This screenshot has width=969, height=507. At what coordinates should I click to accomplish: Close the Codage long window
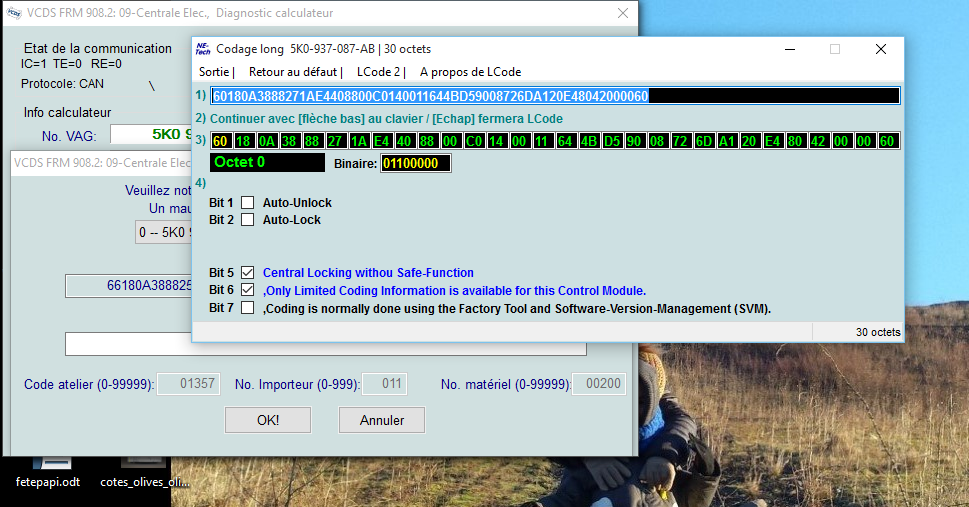click(880, 49)
